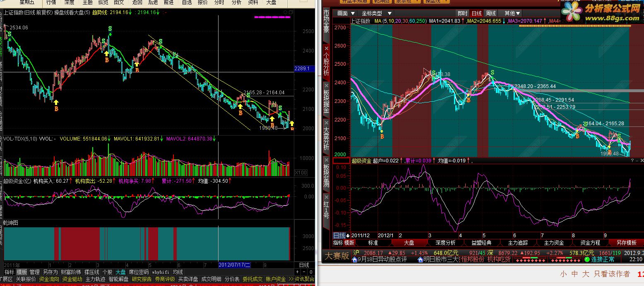644x286 pixels.
Task: Open 资金流向 in the bottom toolbar
Action: [49, 279]
